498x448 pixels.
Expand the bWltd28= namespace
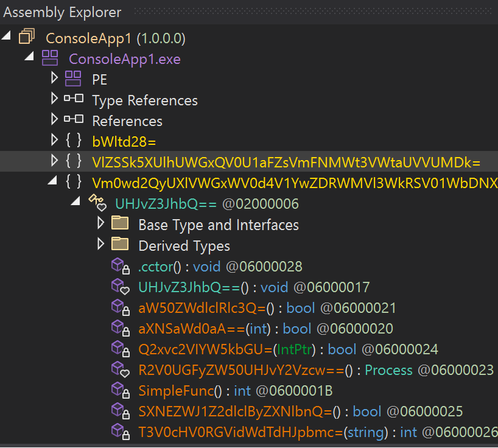53,141
